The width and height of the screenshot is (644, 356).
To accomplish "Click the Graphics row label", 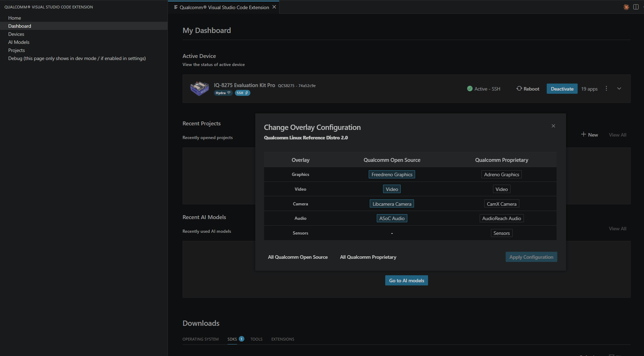I will [301, 174].
